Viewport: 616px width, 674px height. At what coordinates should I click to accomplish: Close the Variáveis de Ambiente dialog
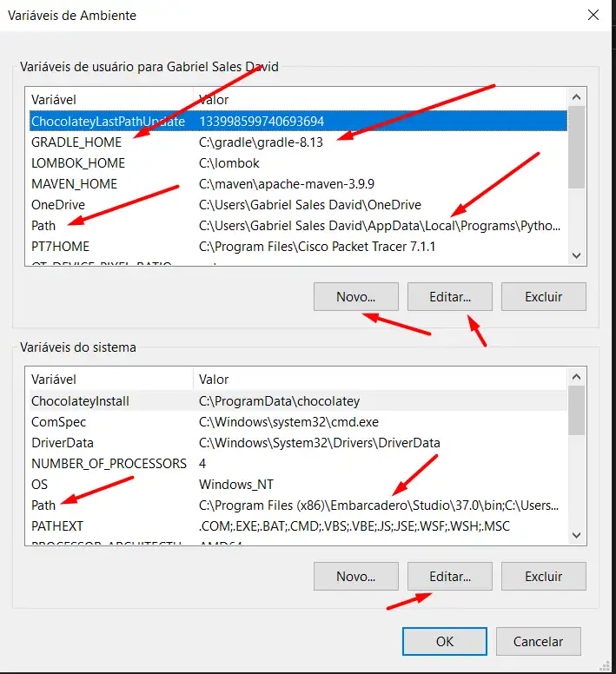click(x=593, y=16)
